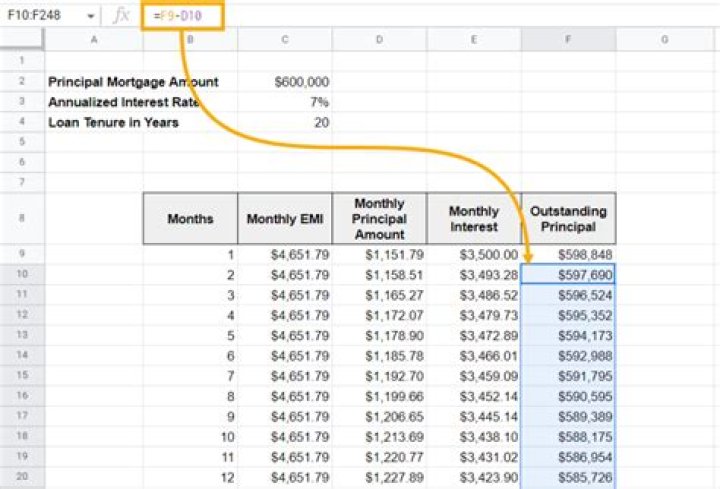This screenshot has height=489, width=720.
Task: Select column C header
Action: click(x=285, y=39)
